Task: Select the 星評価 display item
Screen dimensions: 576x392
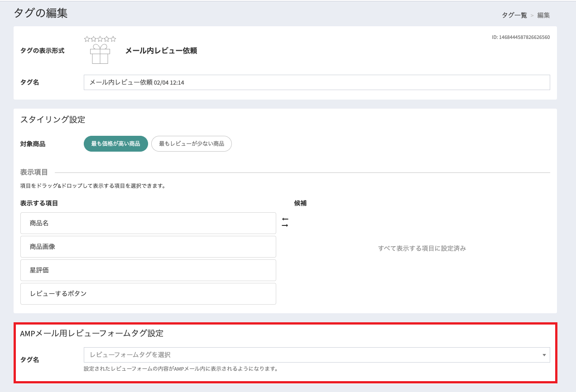Action: [x=148, y=270]
